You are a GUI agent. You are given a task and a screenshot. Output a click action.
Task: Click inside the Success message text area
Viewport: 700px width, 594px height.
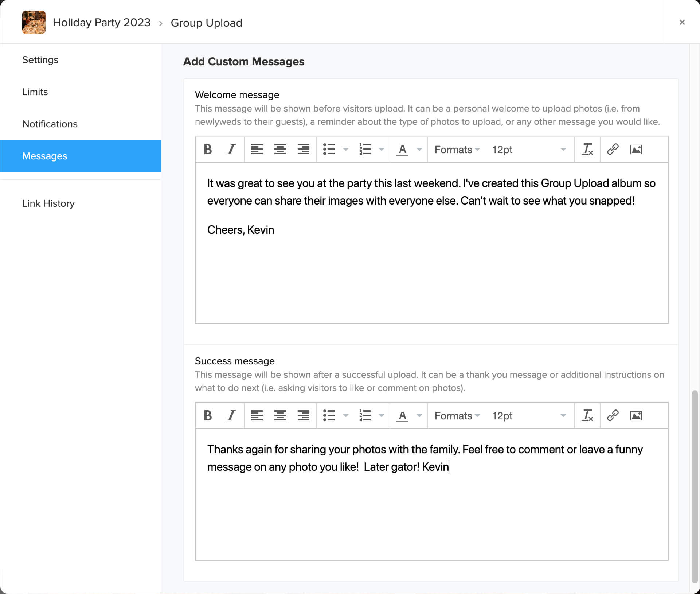tap(431, 510)
